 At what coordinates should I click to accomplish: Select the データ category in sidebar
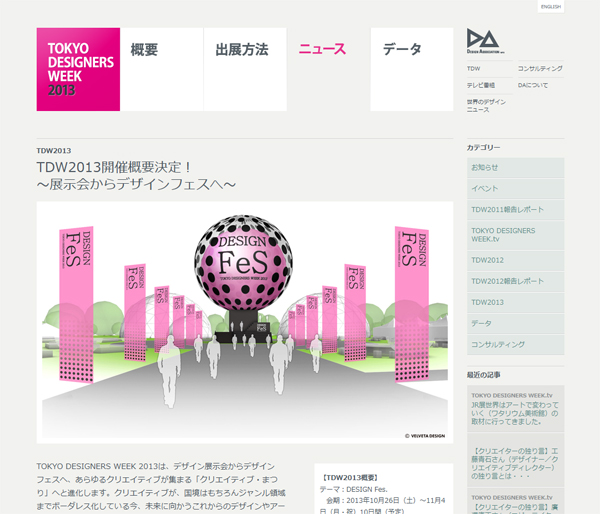[x=515, y=324]
